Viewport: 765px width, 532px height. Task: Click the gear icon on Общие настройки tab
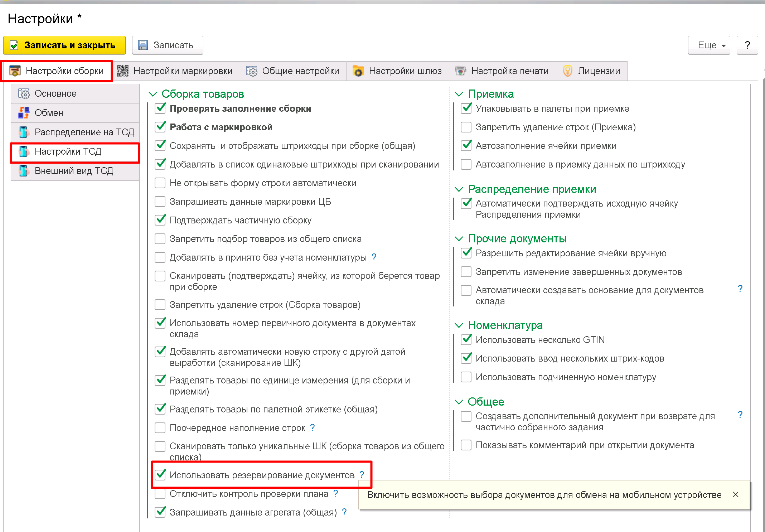[252, 71]
